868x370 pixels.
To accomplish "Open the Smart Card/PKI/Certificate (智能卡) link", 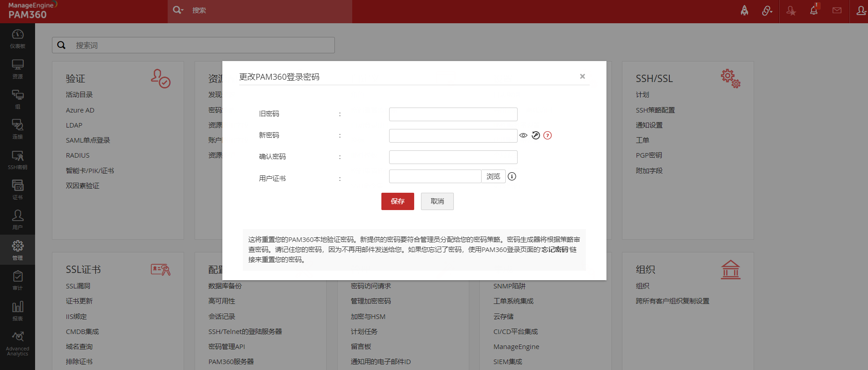I will 90,171.
